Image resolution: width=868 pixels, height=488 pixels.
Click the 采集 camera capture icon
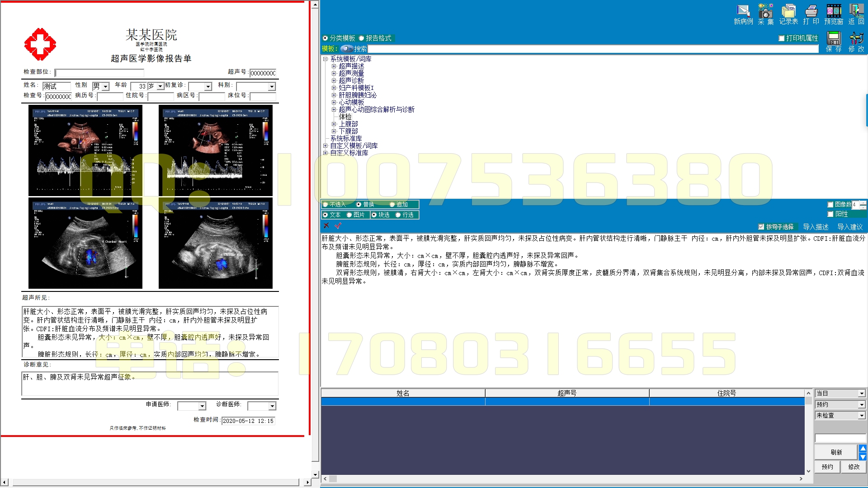pyautogui.click(x=765, y=11)
